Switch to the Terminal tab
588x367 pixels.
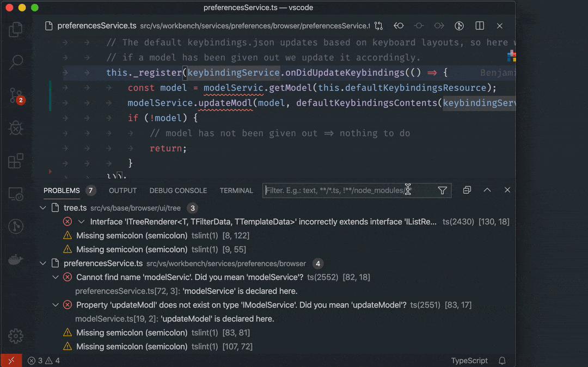point(236,191)
